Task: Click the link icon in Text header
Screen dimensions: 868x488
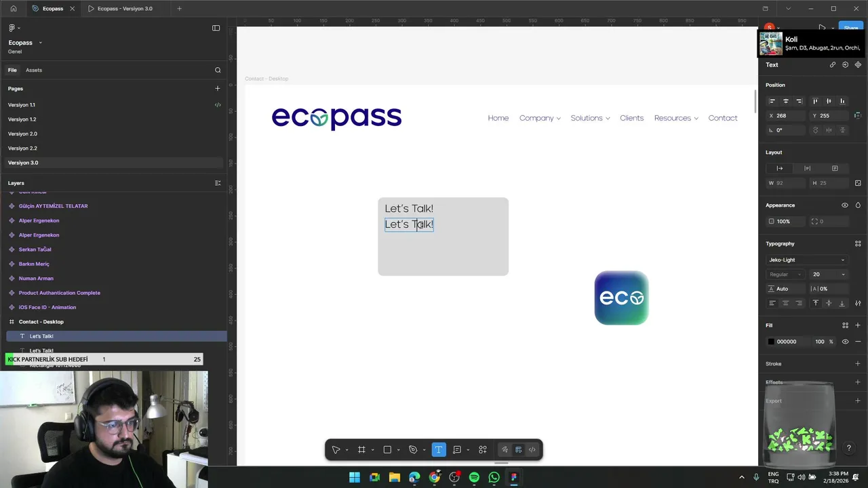Action: 832,64
